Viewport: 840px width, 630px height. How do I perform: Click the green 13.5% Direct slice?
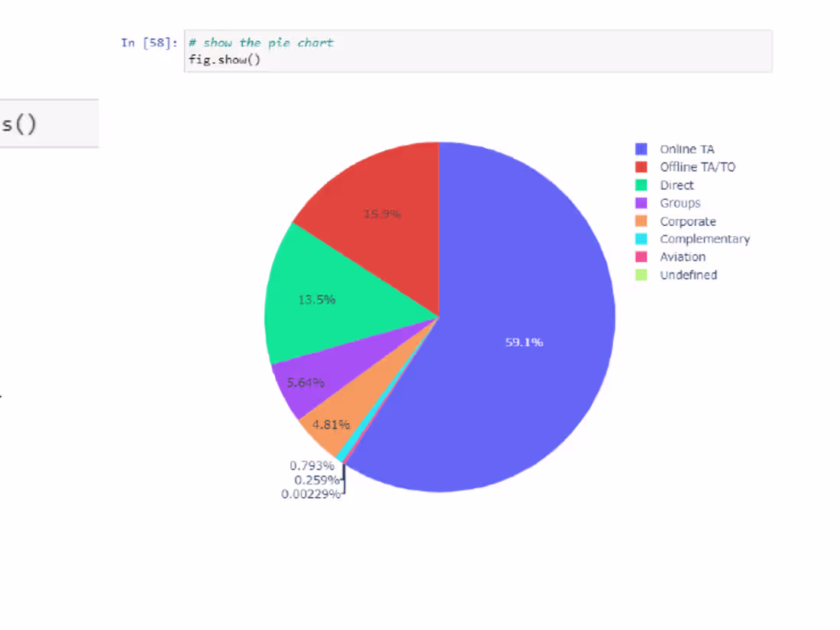click(317, 299)
